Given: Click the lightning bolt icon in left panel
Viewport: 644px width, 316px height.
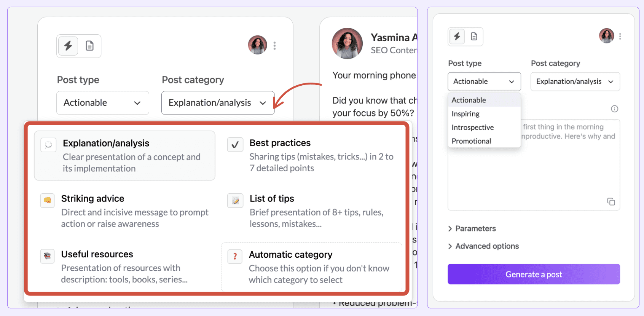Looking at the screenshot, I should point(68,46).
